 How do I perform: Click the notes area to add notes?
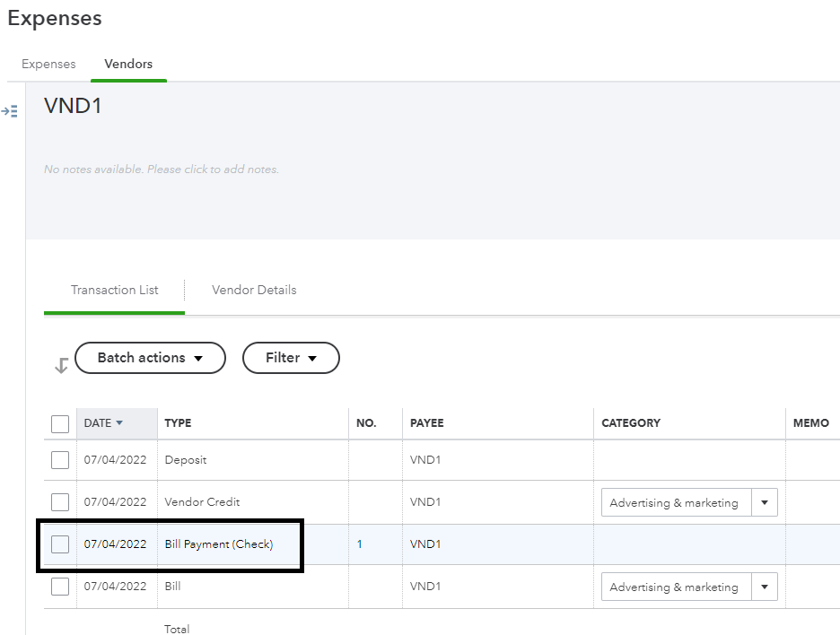pos(162,170)
